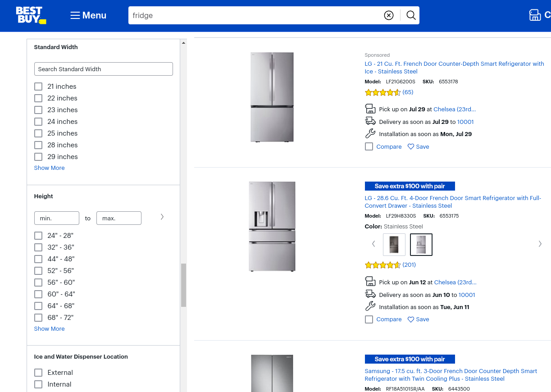Tick the 68" - 72" height checkbox

pos(38,318)
